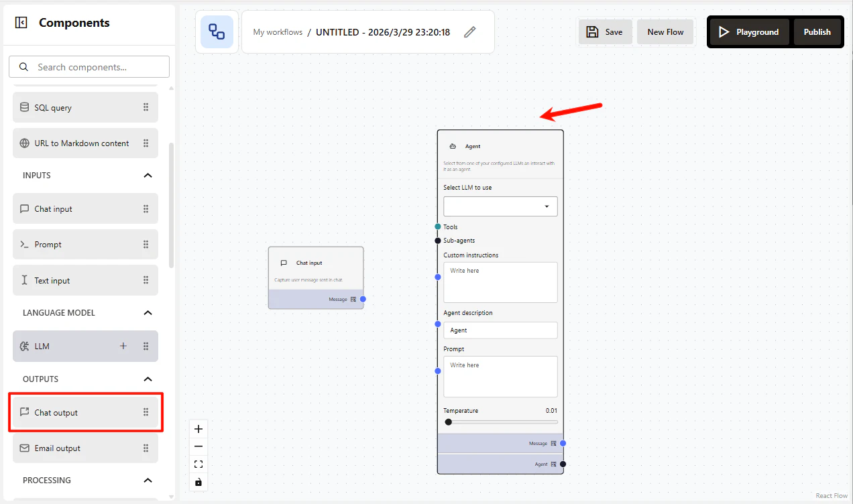Click the Agent output icon on Agent node
This screenshot has width=853, height=504.
[x=554, y=464]
